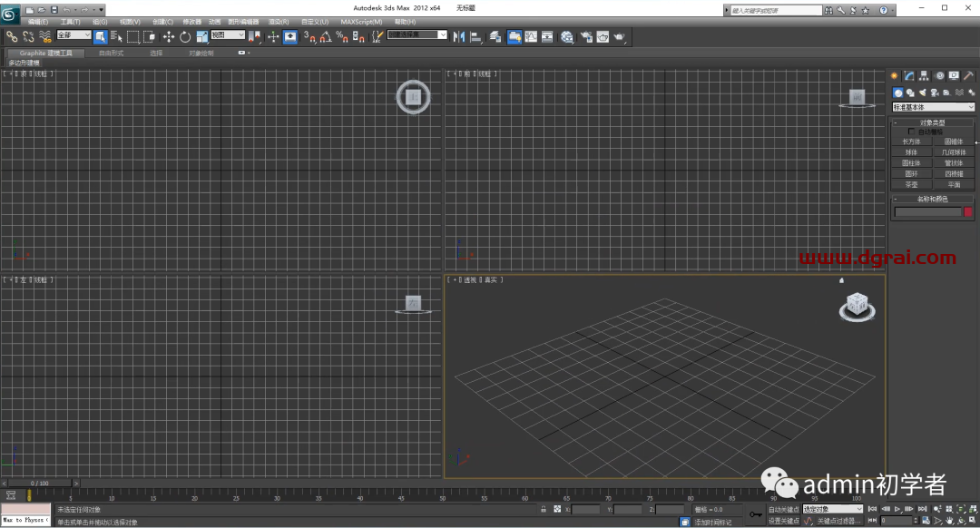Open the 3ds Max application menu logo
This screenshot has width=980, height=528.
(x=10, y=14)
